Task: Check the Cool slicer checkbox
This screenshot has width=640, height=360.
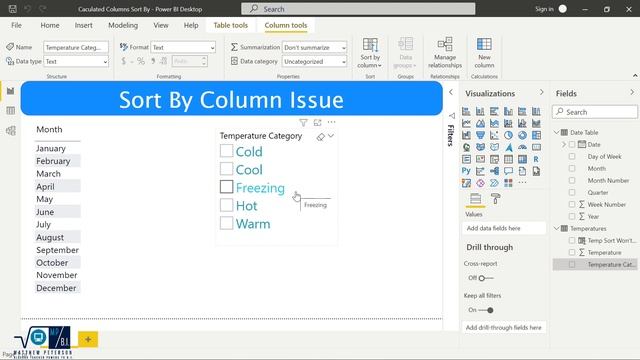Action: pyautogui.click(x=227, y=169)
